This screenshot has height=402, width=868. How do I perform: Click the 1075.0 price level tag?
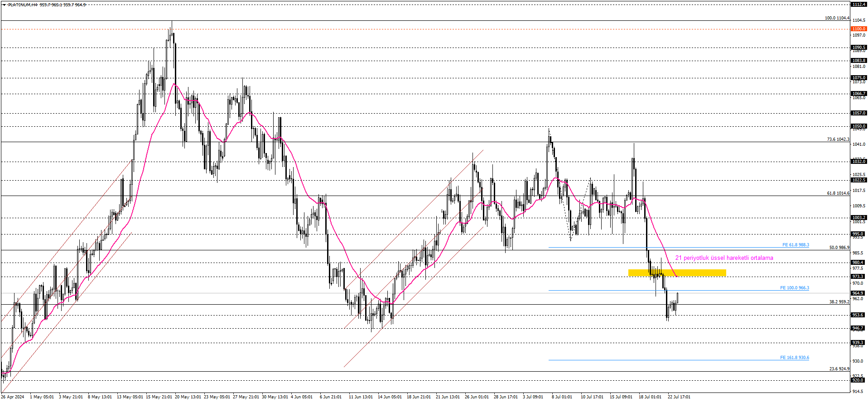[x=858, y=78]
